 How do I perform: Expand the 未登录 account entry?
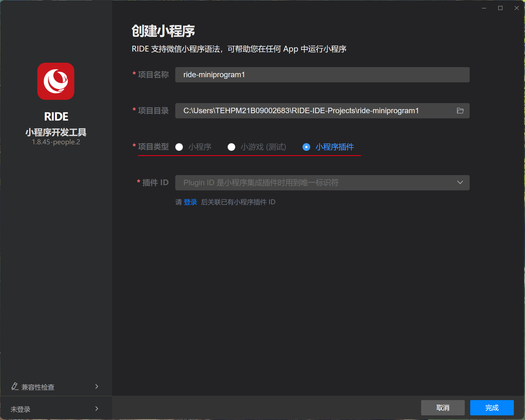[97, 409]
